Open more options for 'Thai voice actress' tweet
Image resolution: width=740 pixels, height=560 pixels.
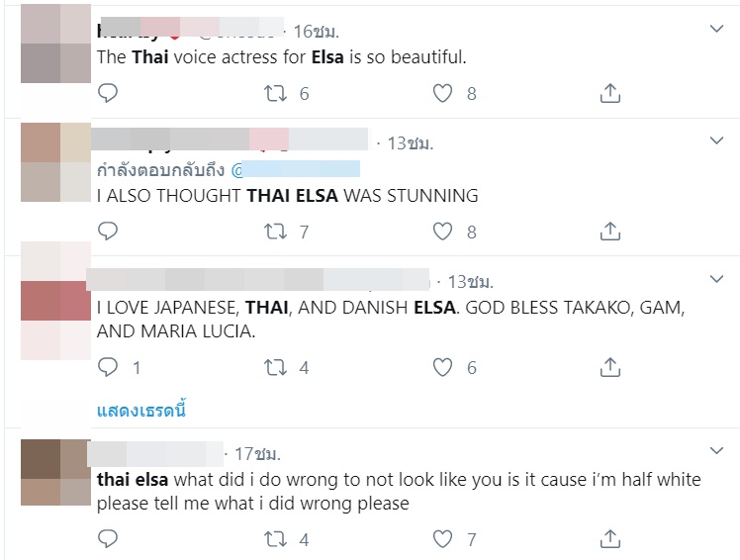[x=717, y=31]
